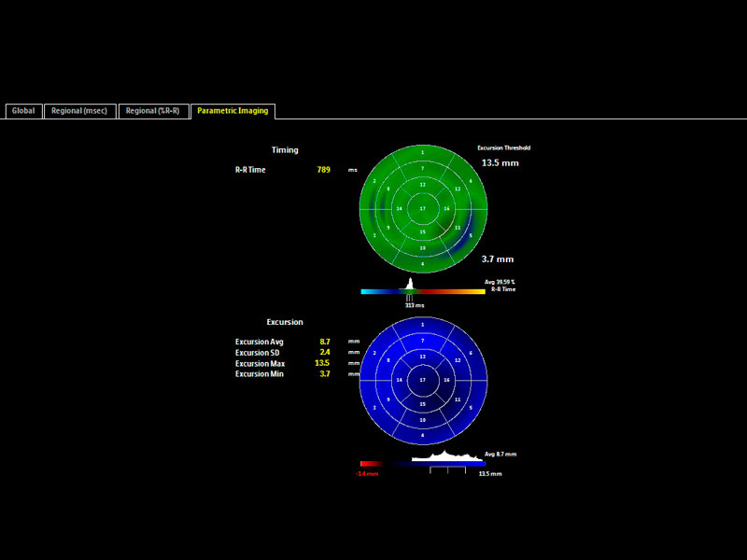Click segment 4 on the Excursion bullseye

423,436
